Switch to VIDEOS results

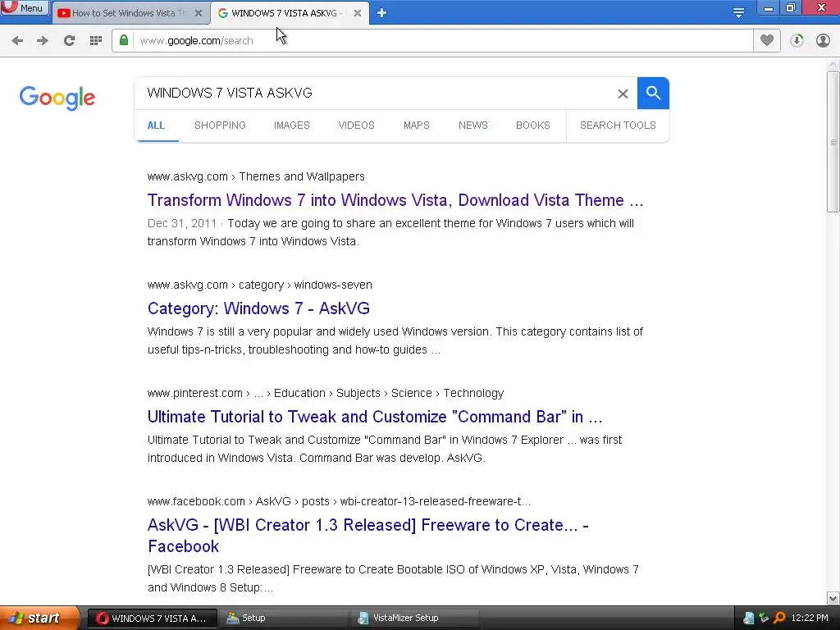(x=356, y=126)
